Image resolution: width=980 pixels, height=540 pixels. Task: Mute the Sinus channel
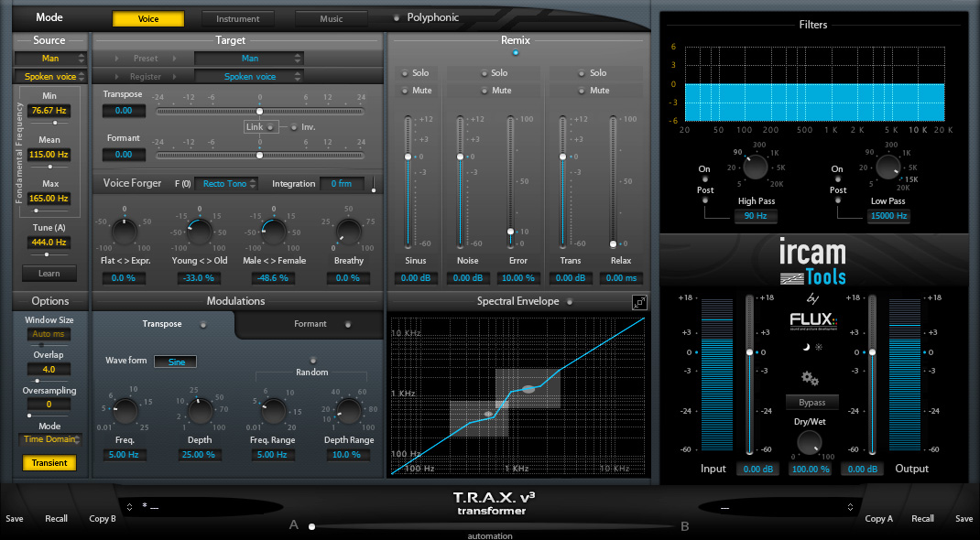pos(405,91)
